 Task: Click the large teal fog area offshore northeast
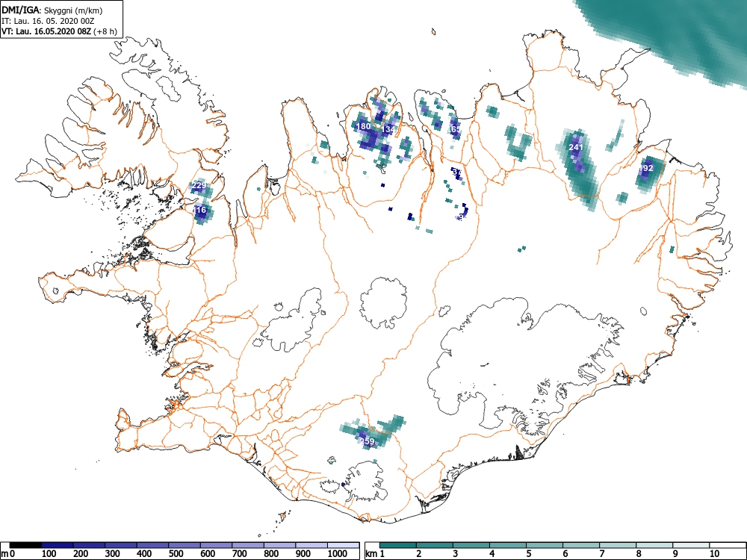point(681,34)
